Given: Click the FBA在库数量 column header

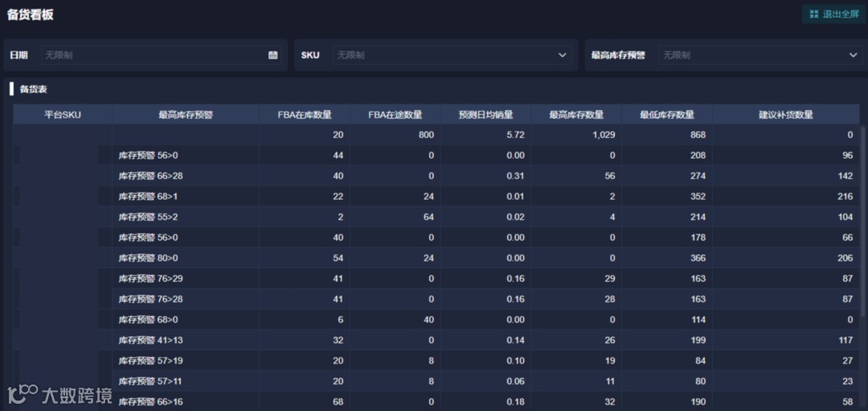Looking at the screenshot, I should click(305, 115).
